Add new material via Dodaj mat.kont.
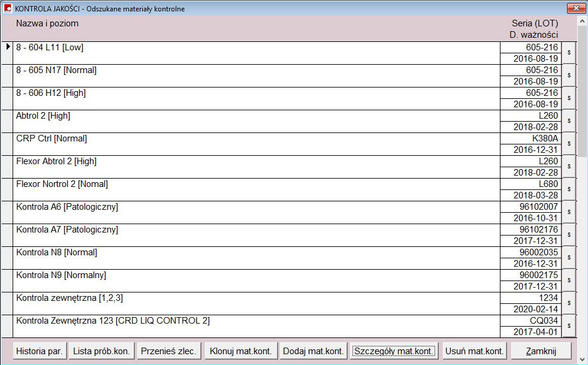 (x=313, y=351)
